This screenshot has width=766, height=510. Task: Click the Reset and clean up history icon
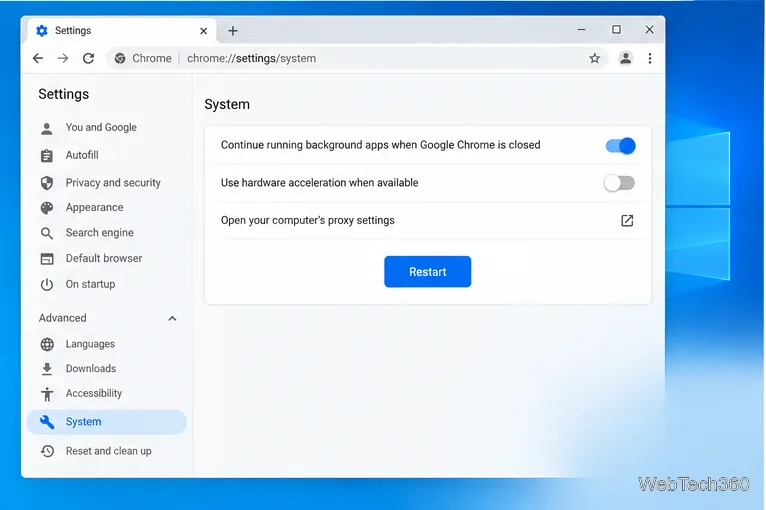point(47,451)
